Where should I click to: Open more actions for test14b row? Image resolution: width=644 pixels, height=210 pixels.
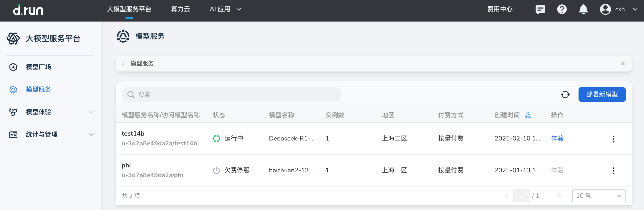pyautogui.click(x=613, y=139)
